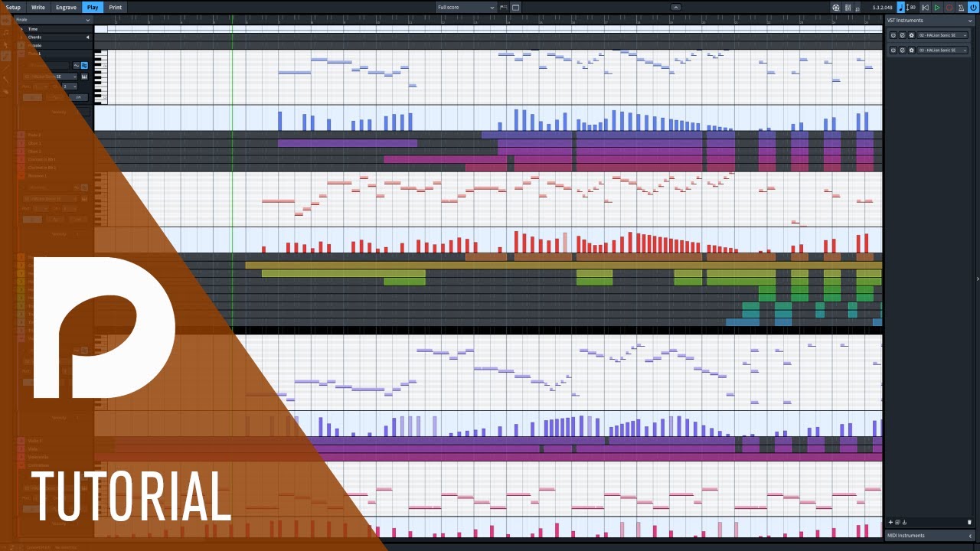Delete the selected VST instrument
This screenshot has height=551, width=980.
tap(969, 522)
